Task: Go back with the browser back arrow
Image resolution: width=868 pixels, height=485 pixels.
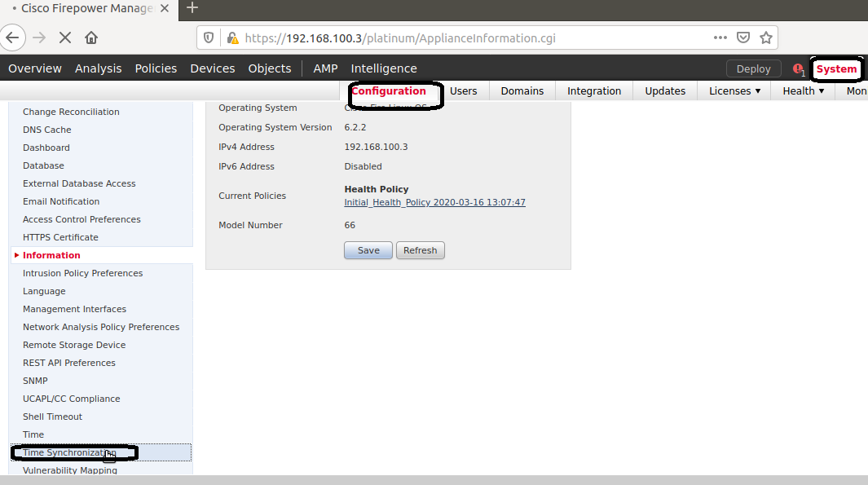Action: (x=12, y=37)
